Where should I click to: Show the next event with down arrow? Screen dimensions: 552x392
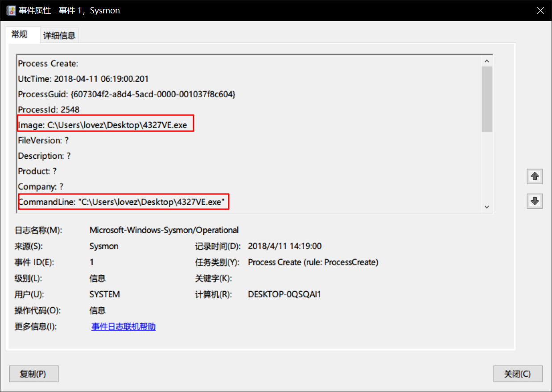pyautogui.click(x=535, y=201)
